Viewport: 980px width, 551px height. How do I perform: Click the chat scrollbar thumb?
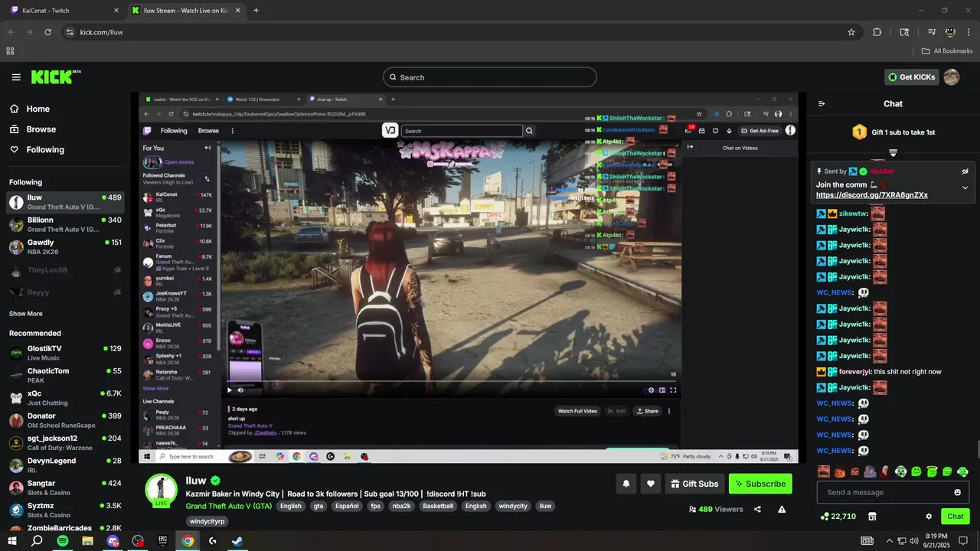(977, 449)
